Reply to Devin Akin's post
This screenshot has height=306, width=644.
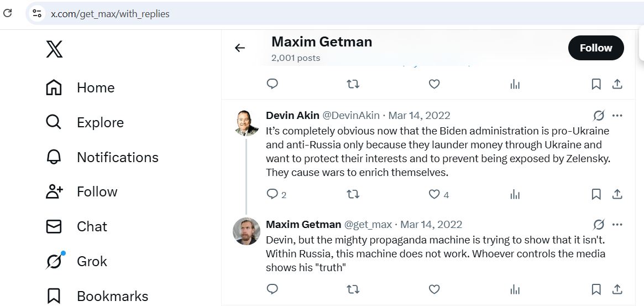point(272,194)
